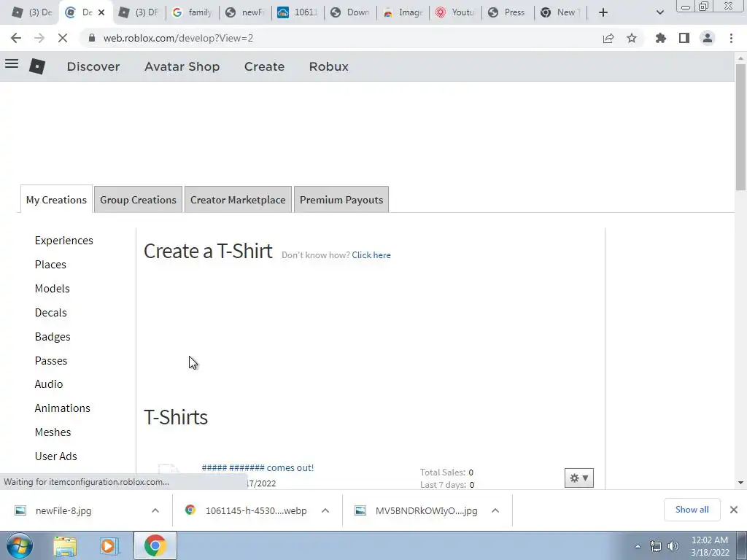
Task: Open Decals in the sidebar
Action: point(50,312)
